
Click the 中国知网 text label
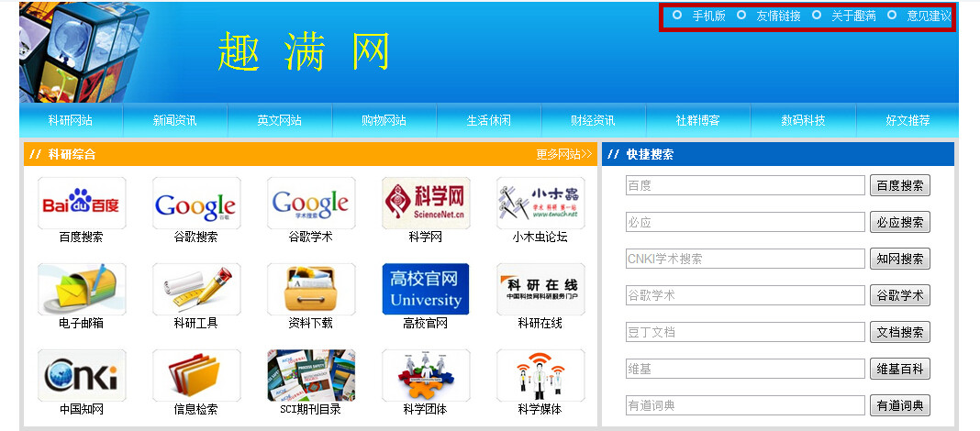point(82,410)
